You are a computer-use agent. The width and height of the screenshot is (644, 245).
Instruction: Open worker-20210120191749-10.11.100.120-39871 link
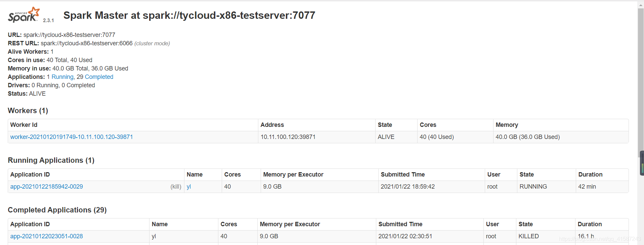72,137
